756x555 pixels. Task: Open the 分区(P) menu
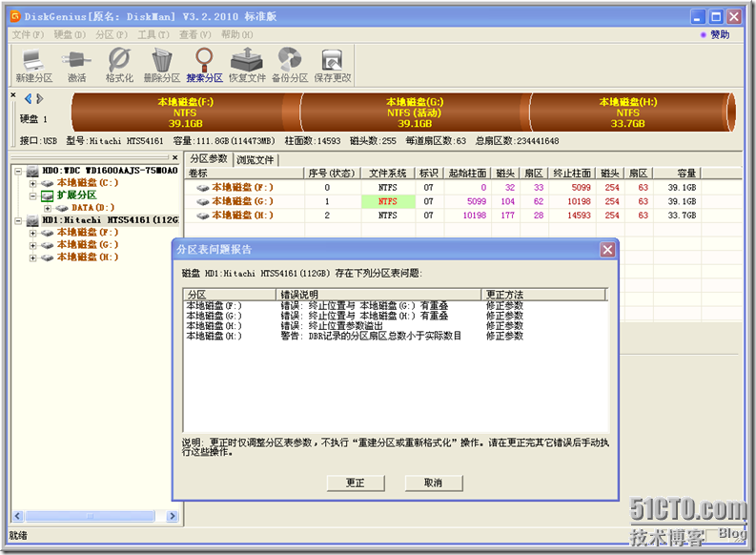(x=112, y=34)
